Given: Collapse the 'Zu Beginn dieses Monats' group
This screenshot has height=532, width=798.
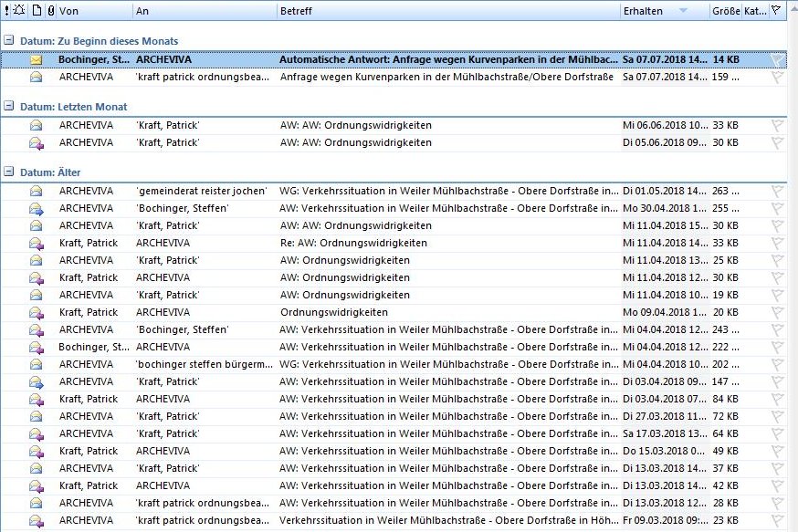Looking at the screenshot, I should tap(8, 40).
